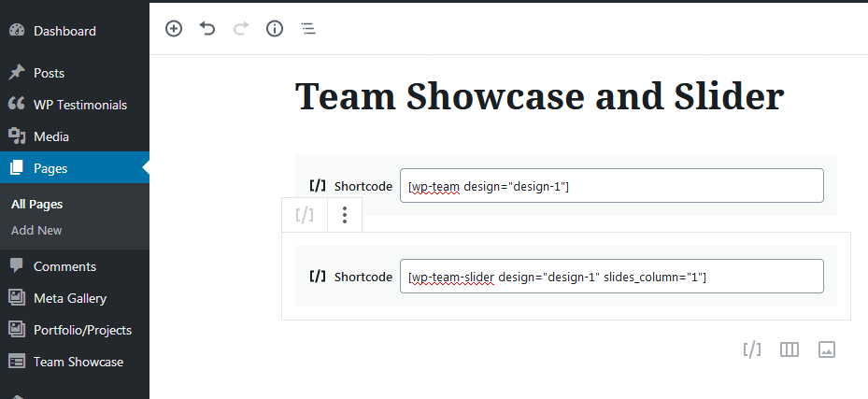The height and width of the screenshot is (399, 868).
Task: Click the Pages document icon
Action: pyautogui.click(x=17, y=167)
